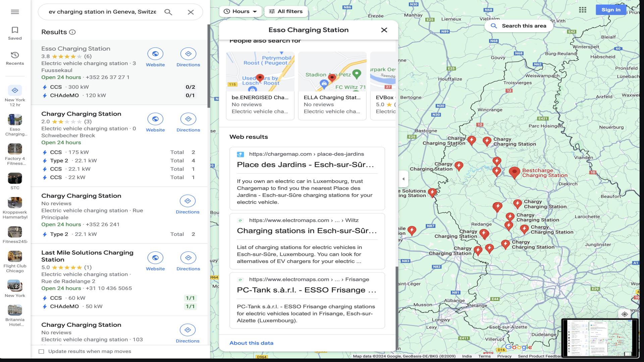The image size is (644, 362).
Task: Click the search magnifier icon
Action: coord(168,12)
